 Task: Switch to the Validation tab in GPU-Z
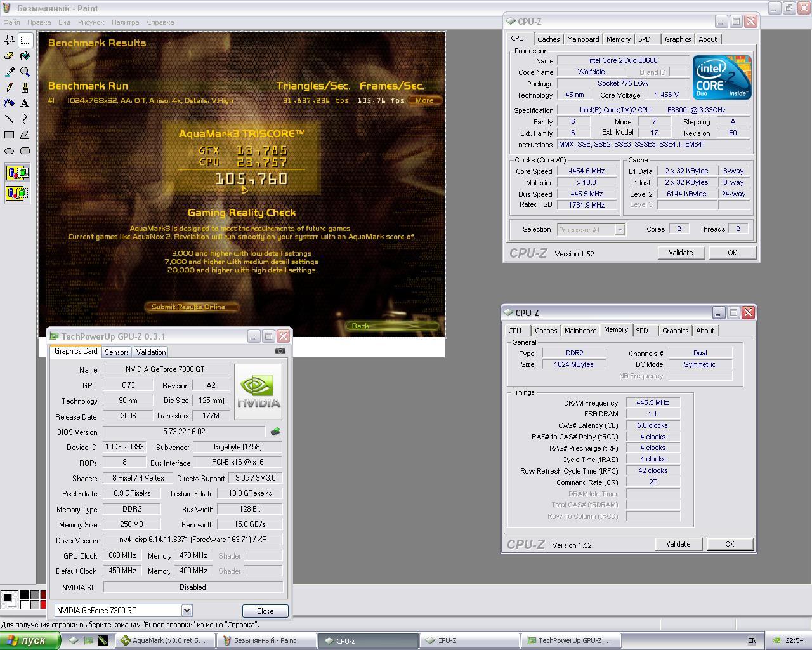coord(151,352)
